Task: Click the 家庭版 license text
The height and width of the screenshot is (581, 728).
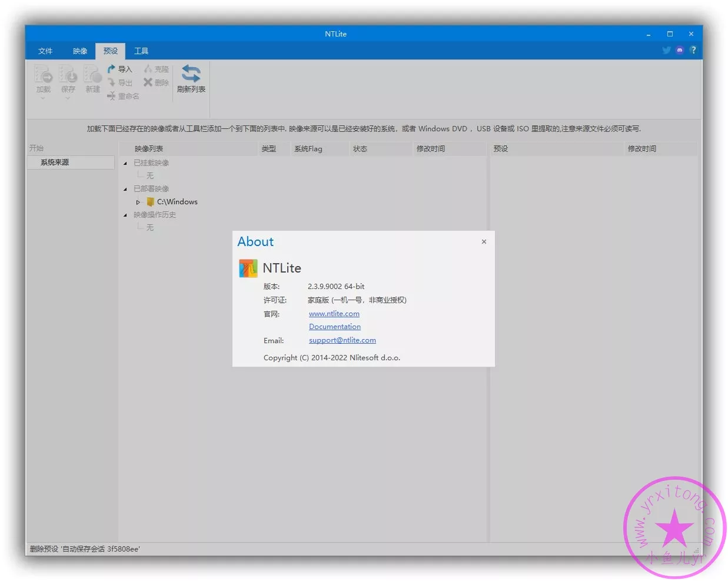Action: tap(357, 300)
